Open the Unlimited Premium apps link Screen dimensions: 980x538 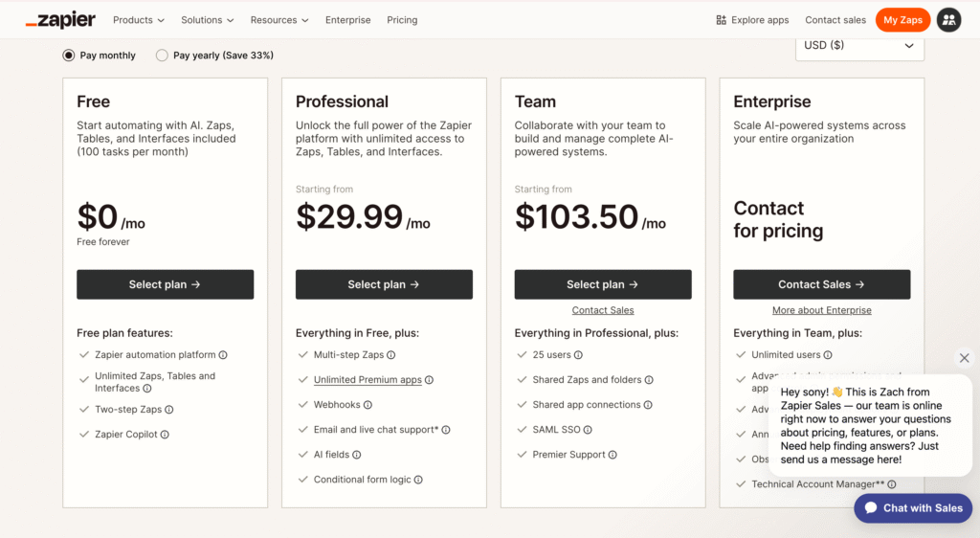(367, 380)
